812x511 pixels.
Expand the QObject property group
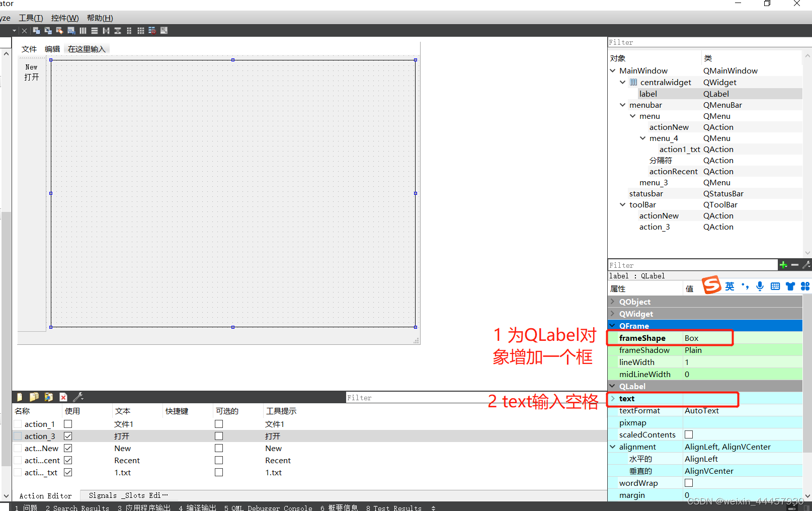click(x=613, y=302)
